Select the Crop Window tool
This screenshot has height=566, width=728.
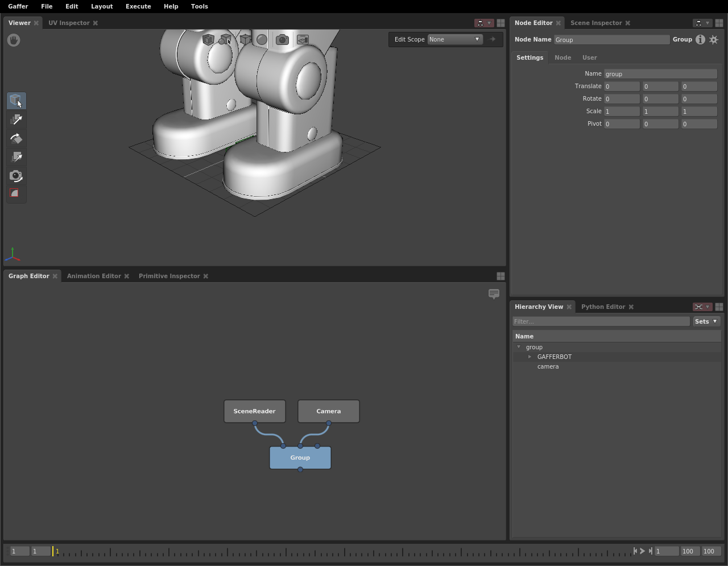[x=16, y=194]
